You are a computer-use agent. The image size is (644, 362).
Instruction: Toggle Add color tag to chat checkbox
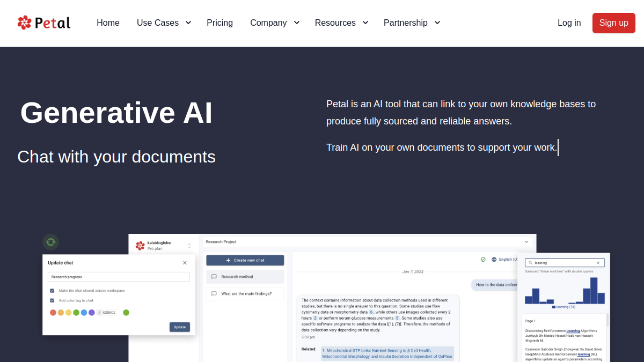pos(52,300)
